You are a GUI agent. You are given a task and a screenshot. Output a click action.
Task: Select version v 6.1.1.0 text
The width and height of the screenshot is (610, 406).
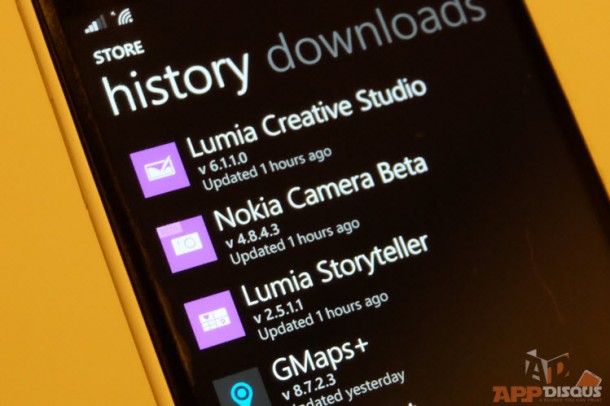pos(223,163)
